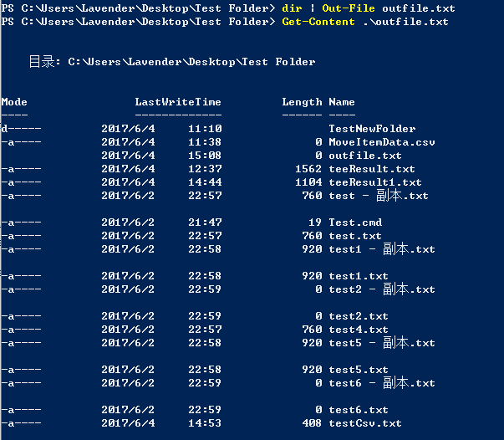Click the Name column header

click(x=342, y=102)
